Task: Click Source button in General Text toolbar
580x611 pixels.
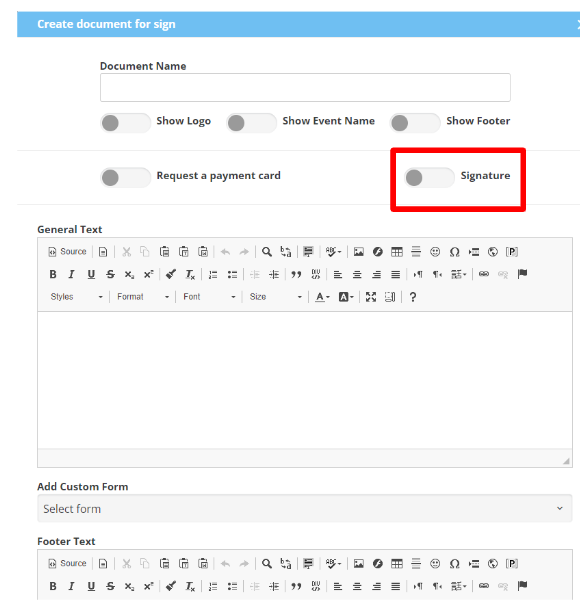Action: [67, 252]
